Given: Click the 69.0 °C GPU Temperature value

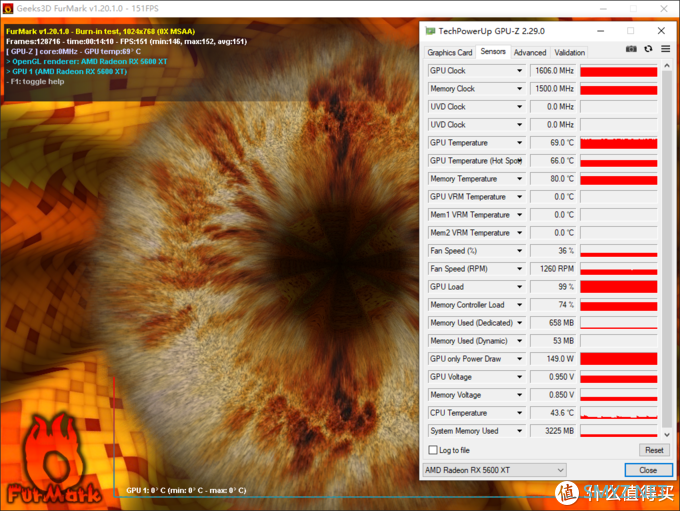Looking at the screenshot, I should [553, 143].
